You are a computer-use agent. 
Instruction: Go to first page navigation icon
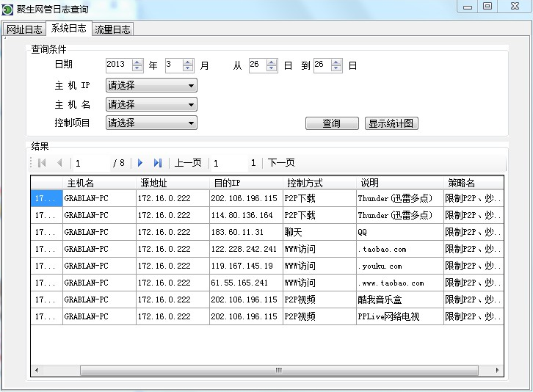(x=42, y=163)
